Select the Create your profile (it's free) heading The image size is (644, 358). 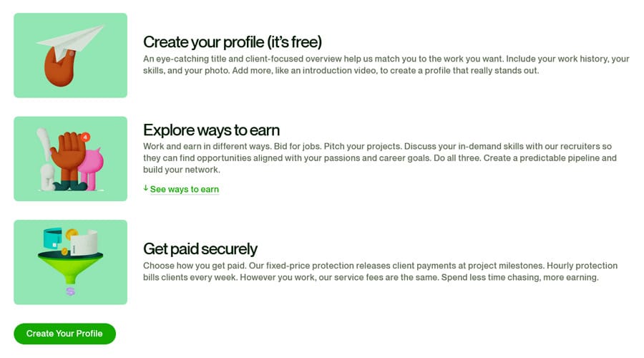click(232, 42)
